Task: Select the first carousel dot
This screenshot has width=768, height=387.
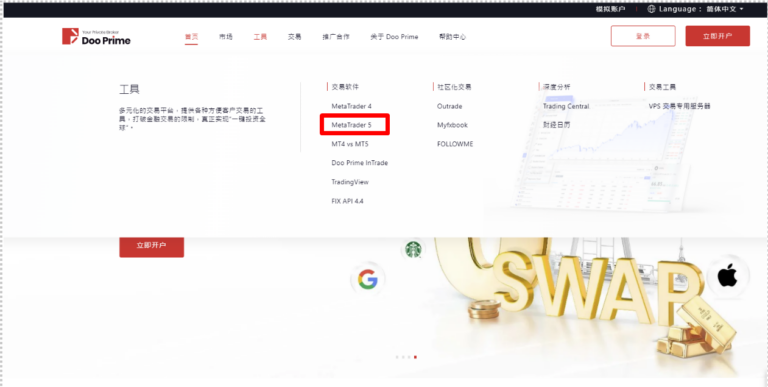Action: (x=397, y=357)
